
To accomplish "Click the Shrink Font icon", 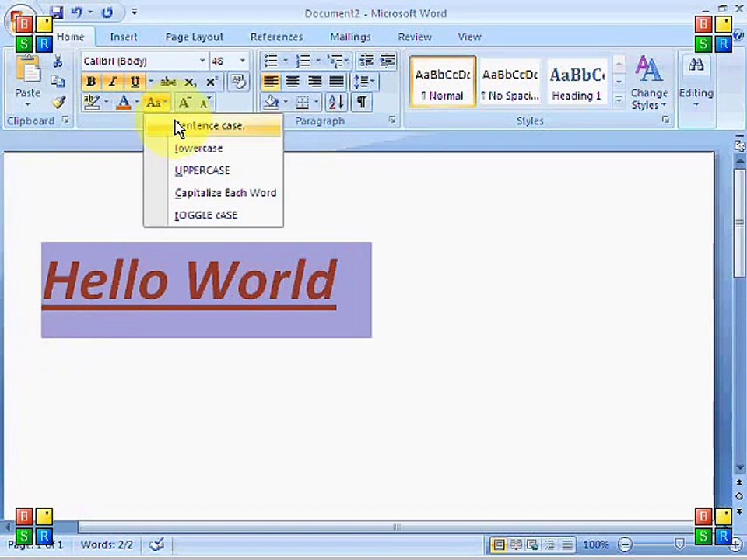I will (205, 103).
